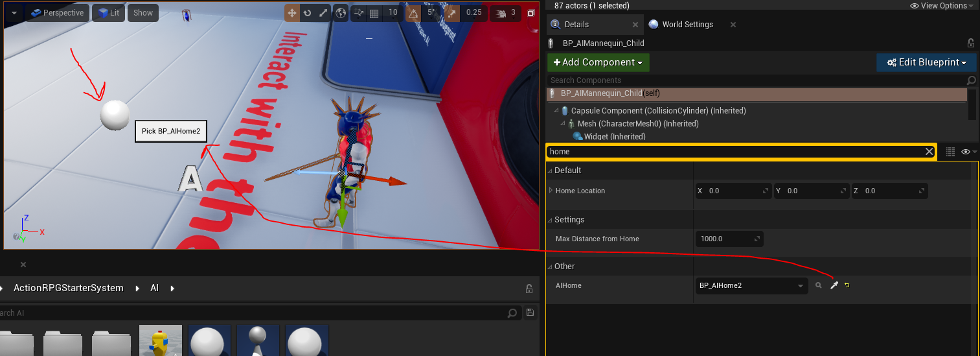Toggle the Content Browser lock icon
The width and height of the screenshot is (980, 356).
529,289
